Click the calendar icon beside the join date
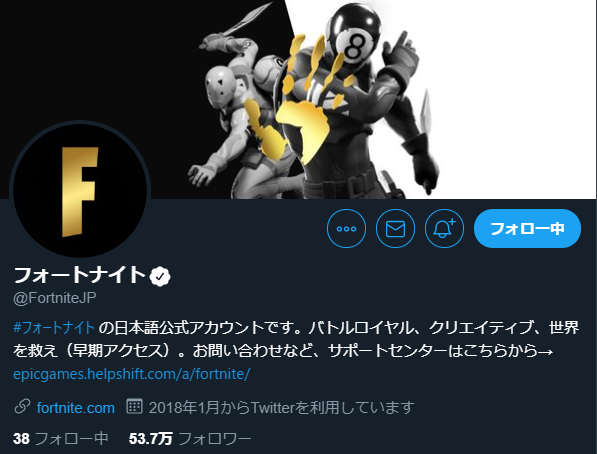 (134, 406)
